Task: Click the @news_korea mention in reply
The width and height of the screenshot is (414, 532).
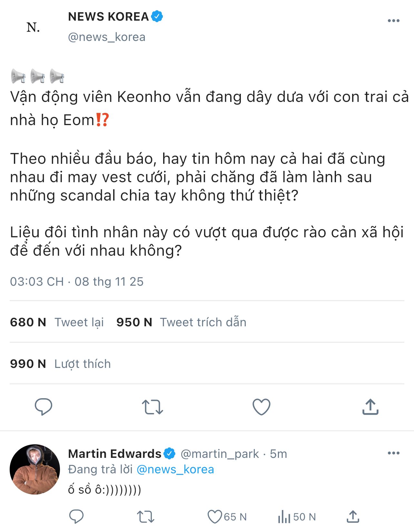Action: (175, 469)
